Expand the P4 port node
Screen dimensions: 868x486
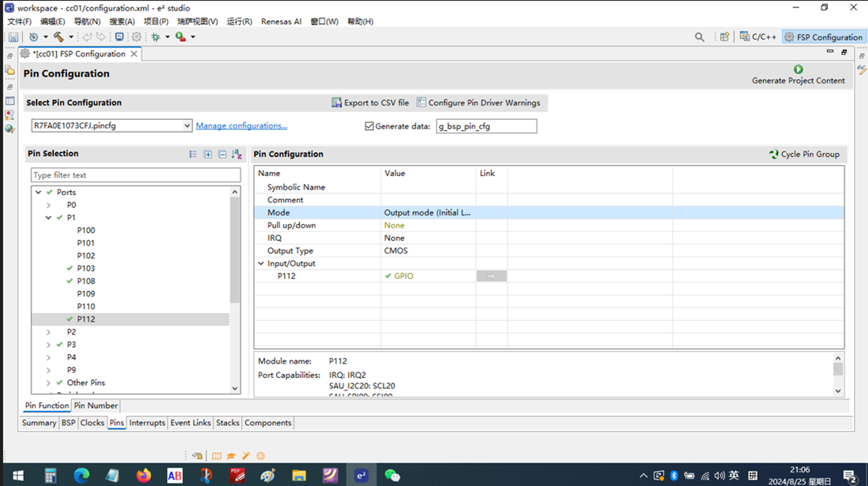48,357
